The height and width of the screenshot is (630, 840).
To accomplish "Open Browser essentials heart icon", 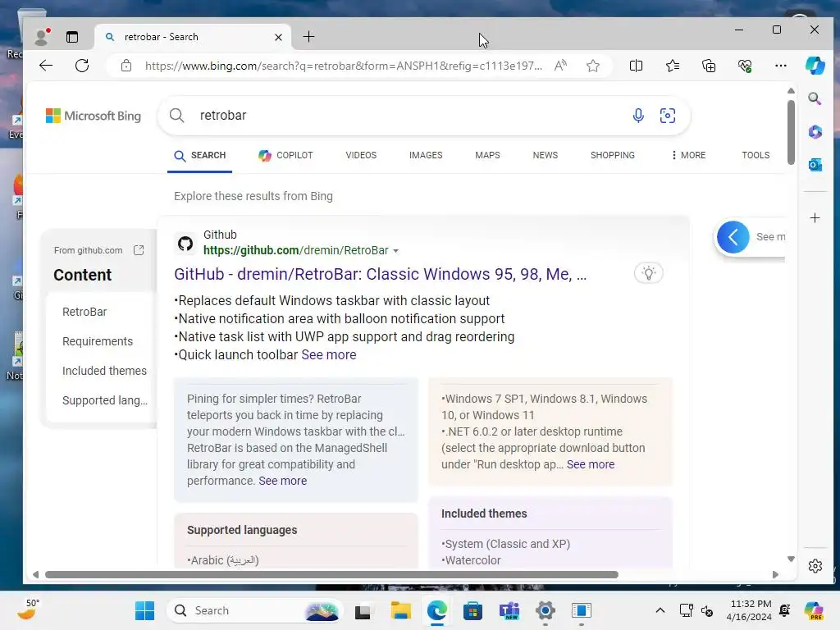I will point(745,66).
